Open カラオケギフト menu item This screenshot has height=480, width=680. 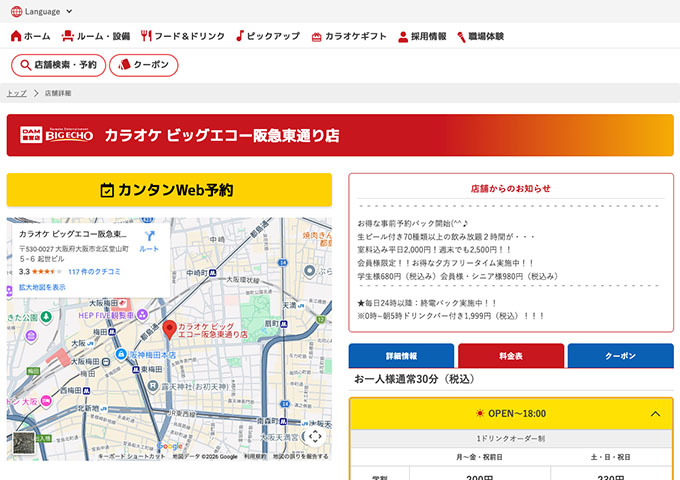(349, 36)
